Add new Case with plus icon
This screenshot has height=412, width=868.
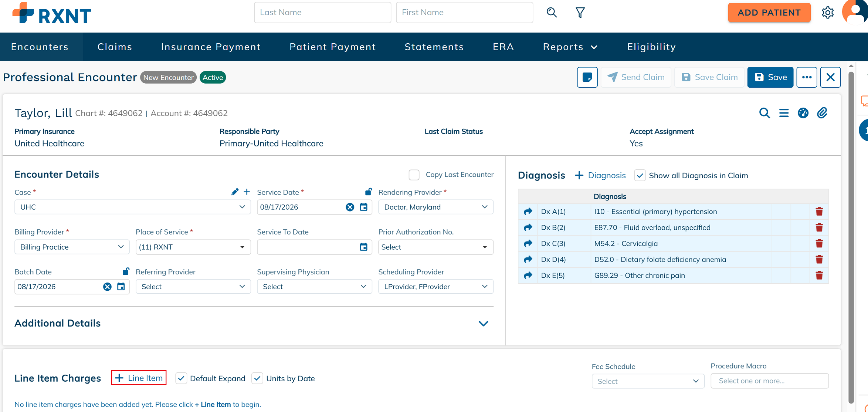click(247, 192)
